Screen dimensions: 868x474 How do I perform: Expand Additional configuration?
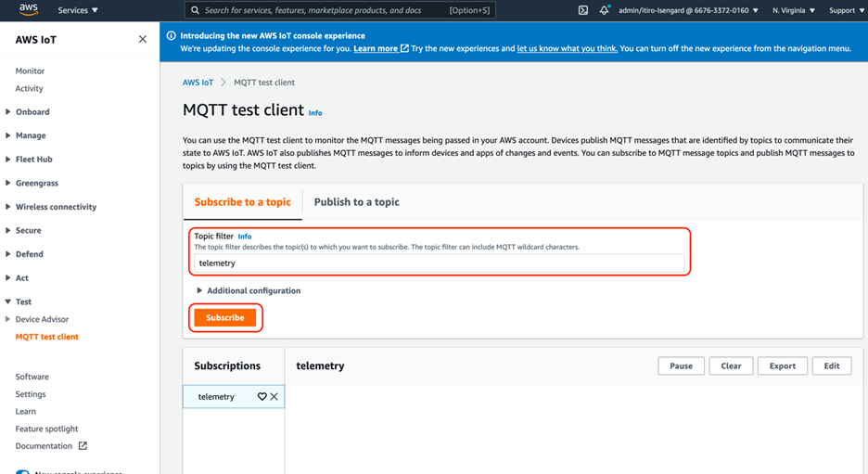(249, 290)
